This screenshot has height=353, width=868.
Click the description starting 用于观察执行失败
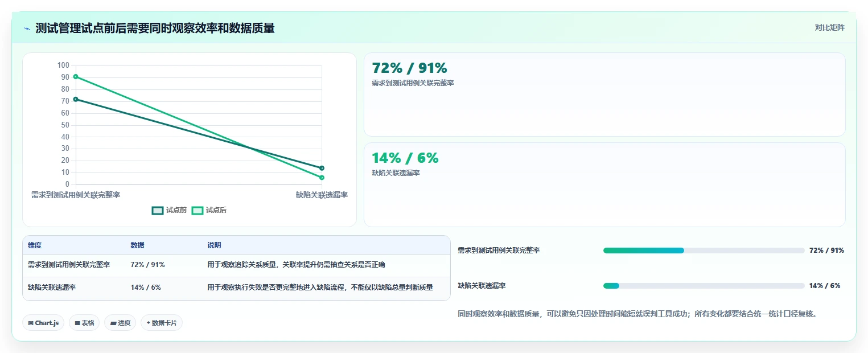(320, 288)
